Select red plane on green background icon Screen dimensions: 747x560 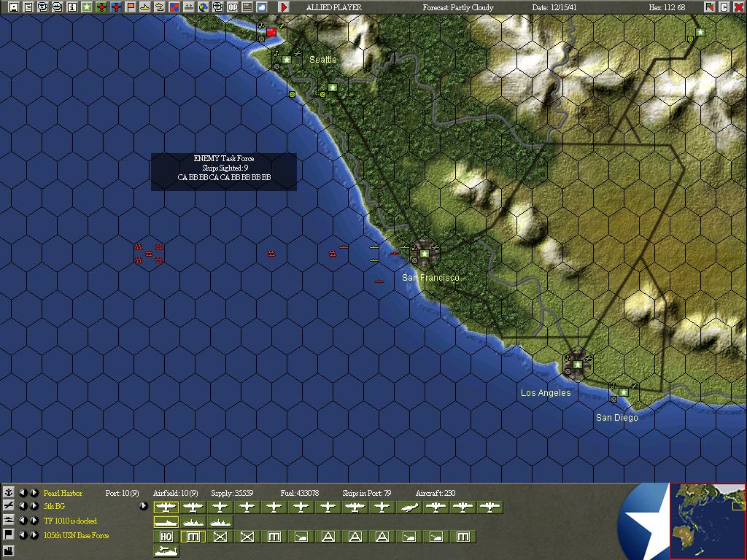click(x=101, y=7)
